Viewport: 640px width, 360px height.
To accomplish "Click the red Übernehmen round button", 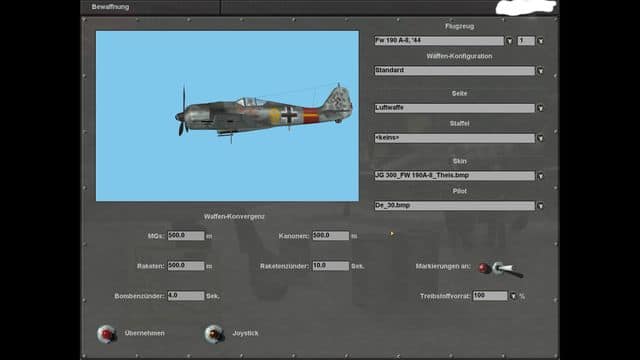I will (107, 334).
